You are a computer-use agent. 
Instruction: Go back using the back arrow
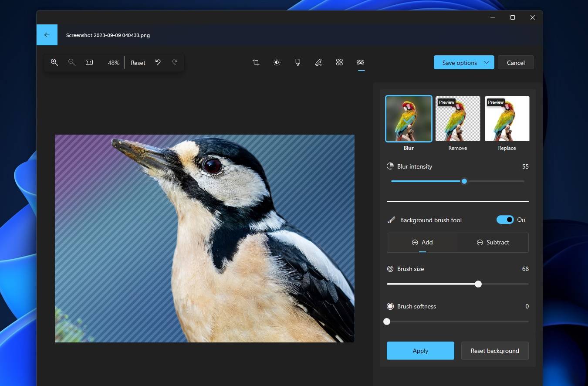click(47, 34)
